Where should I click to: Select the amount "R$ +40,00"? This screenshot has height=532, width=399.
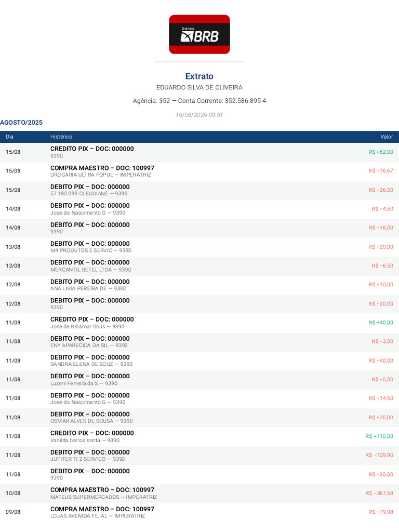tap(381, 322)
